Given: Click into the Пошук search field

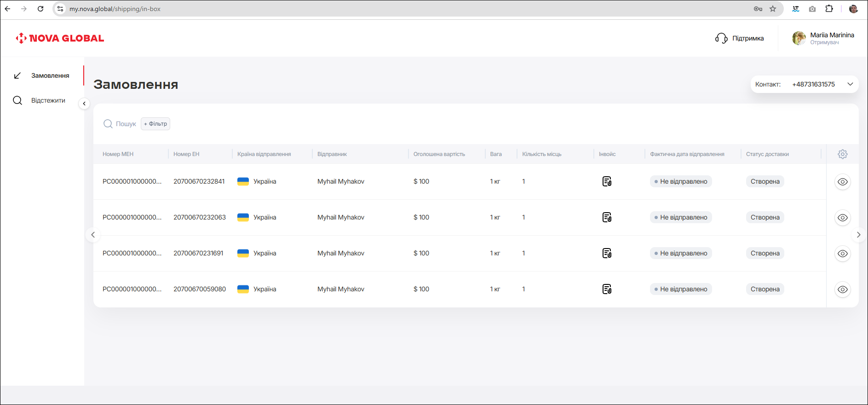Looking at the screenshot, I should (x=126, y=124).
